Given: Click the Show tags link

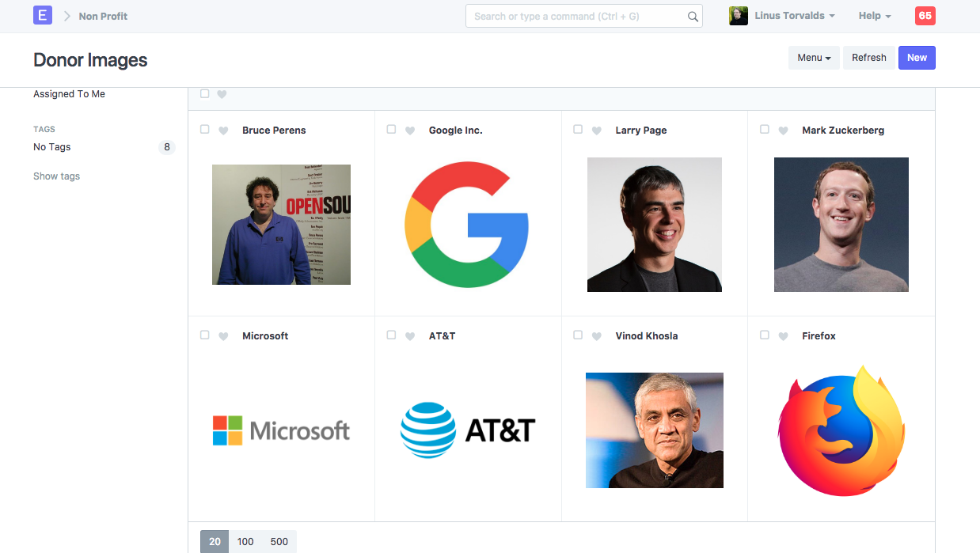Looking at the screenshot, I should click(x=56, y=176).
